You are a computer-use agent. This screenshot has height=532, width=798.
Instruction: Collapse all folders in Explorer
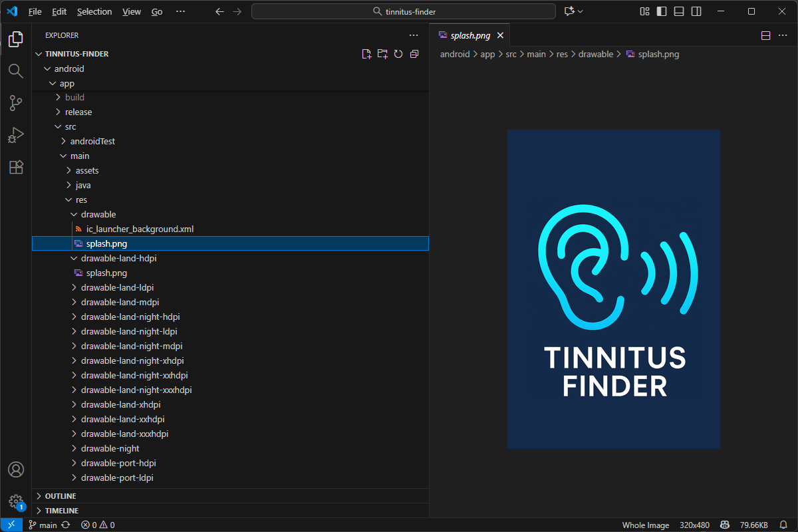click(414, 54)
